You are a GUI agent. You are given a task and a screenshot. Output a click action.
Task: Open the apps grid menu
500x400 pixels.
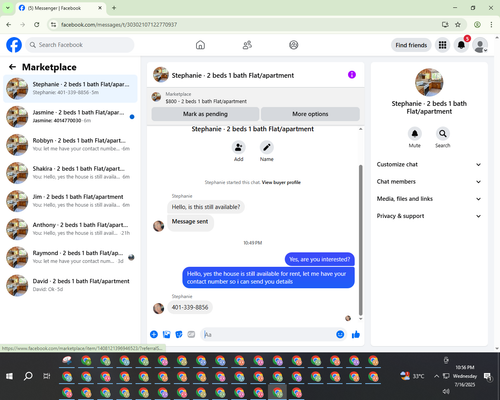442,45
